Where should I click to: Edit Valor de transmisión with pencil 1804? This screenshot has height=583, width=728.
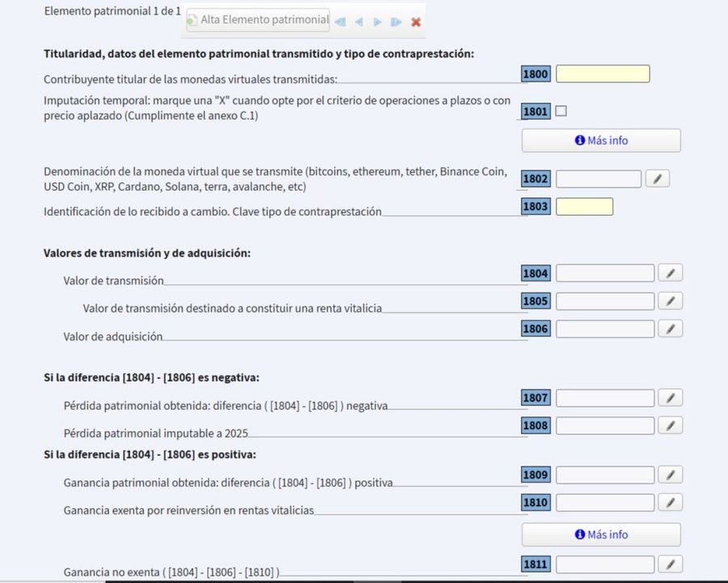(670, 273)
